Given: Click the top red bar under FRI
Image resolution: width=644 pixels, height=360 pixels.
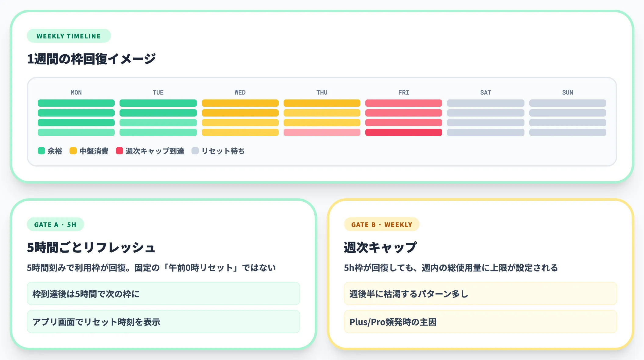Looking at the screenshot, I should tap(404, 103).
